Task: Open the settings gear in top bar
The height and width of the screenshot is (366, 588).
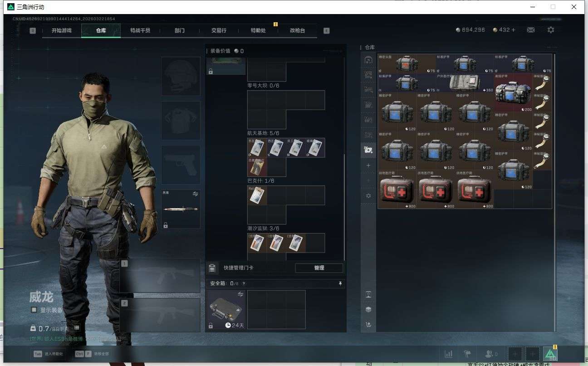Action: (x=551, y=30)
